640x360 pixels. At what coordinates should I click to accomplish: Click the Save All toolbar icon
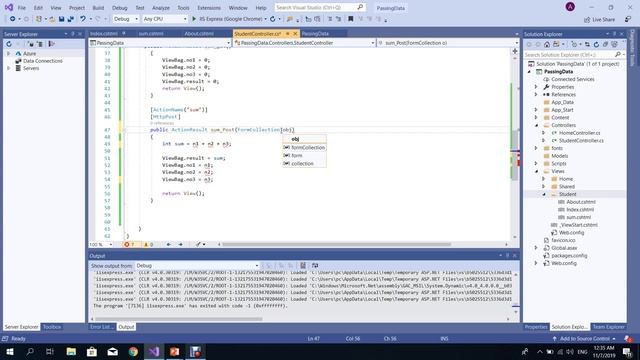(71, 19)
